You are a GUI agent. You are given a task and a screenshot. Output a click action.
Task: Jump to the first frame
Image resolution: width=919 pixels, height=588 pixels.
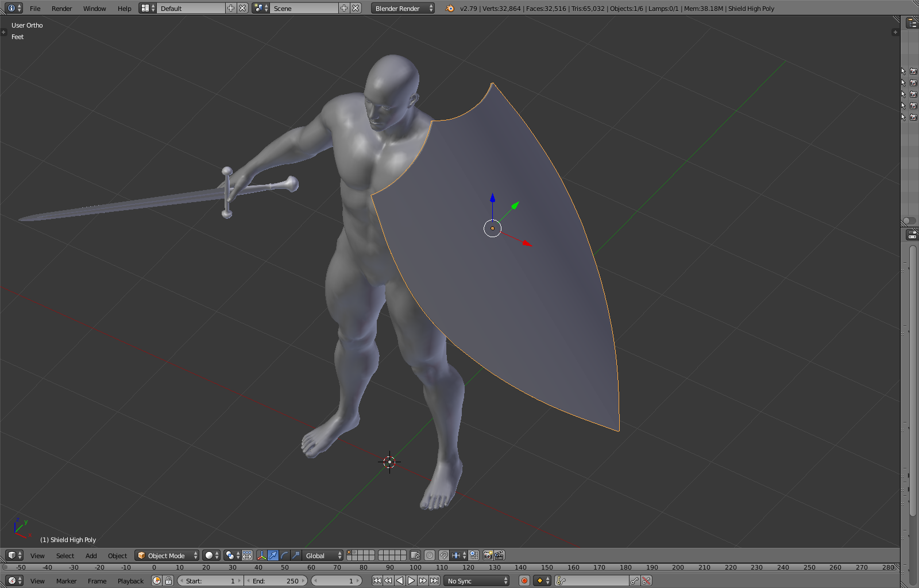[377, 581]
